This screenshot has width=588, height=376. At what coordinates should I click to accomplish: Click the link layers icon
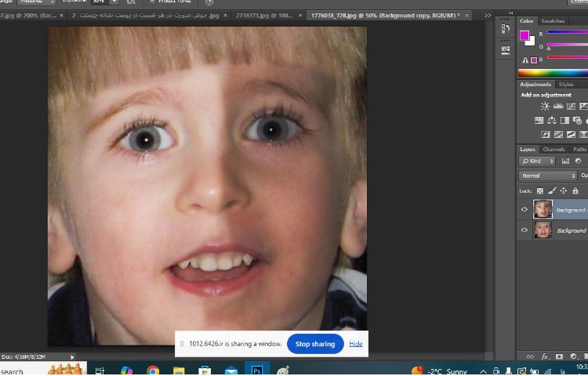click(530, 356)
